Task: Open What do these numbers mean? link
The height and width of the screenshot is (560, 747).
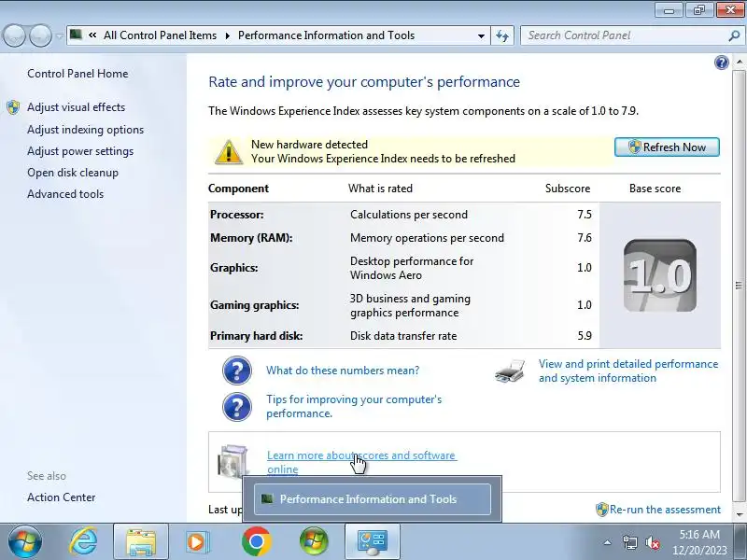Action: (x=343, y=371)
